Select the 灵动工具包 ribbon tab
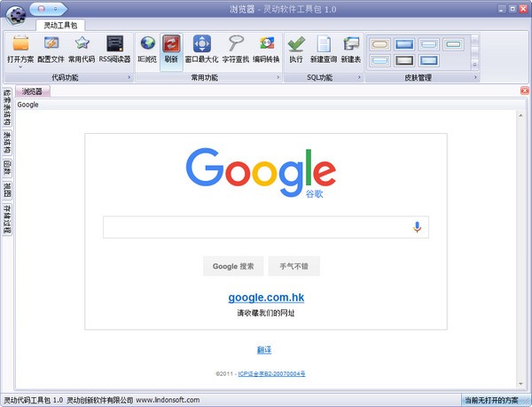Image resolution: width=532 pixels, height=407 pixels. point(60,25)
